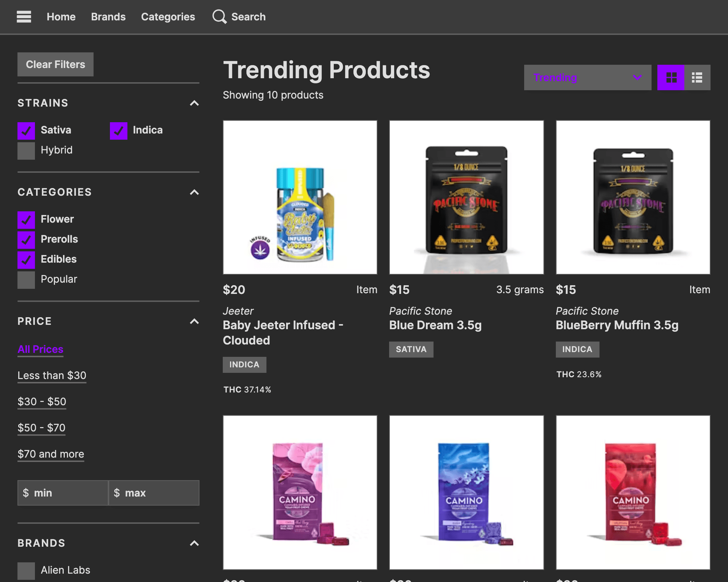Switch to list view layout

(697, 77)
